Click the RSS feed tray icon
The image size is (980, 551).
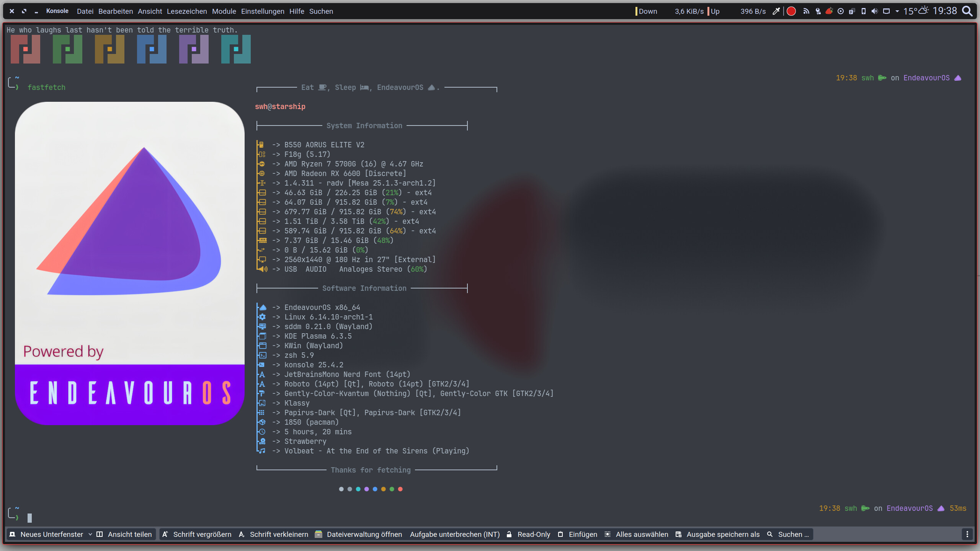806,11
